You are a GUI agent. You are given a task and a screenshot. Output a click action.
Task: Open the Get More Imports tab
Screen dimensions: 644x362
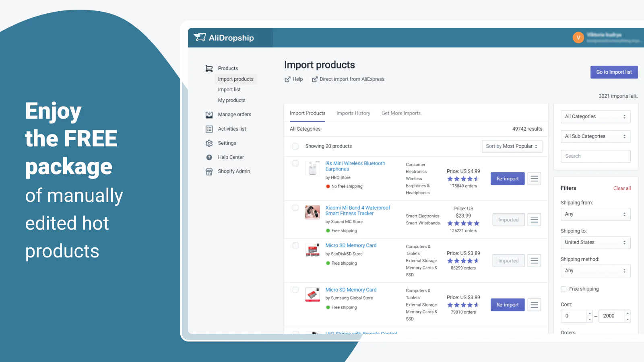(401, 113)
